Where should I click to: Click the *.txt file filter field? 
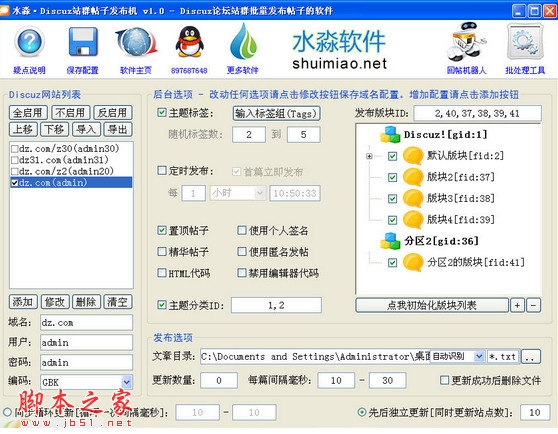503,356
